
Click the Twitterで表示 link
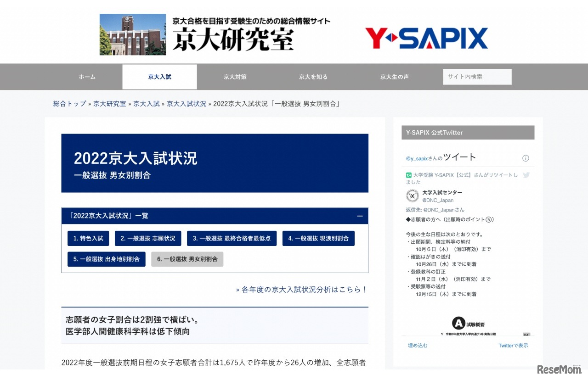pos(513,346)
